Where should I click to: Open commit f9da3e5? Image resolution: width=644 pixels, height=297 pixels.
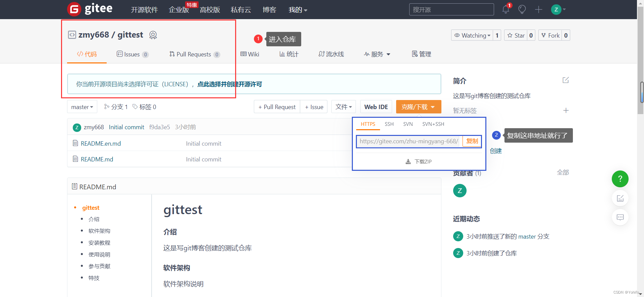point(159,127)
